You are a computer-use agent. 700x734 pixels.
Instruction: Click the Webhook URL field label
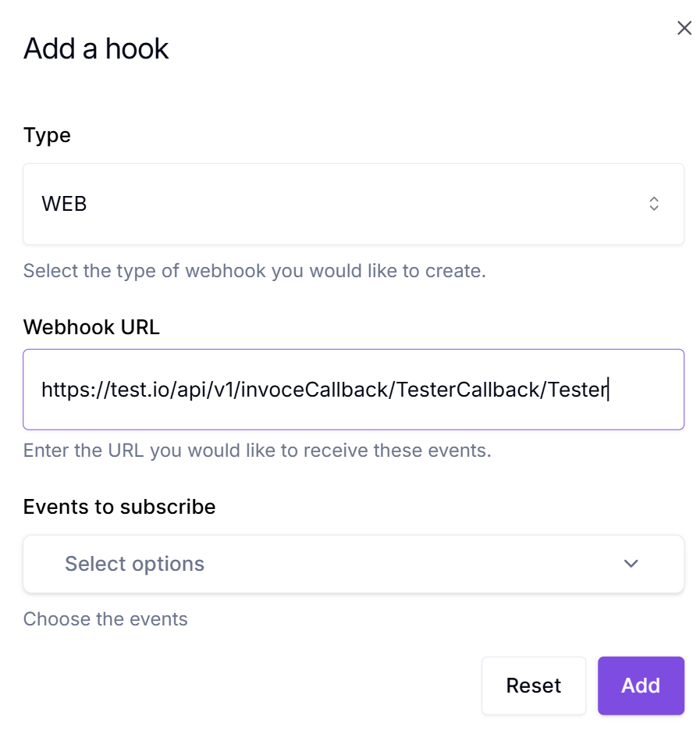91,327
